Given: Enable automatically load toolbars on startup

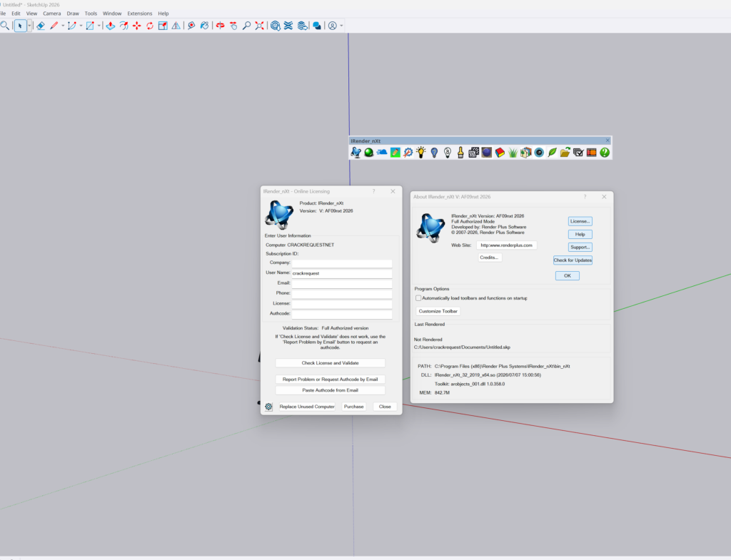Looking at the screenshot, I should [x=418, y=298].
